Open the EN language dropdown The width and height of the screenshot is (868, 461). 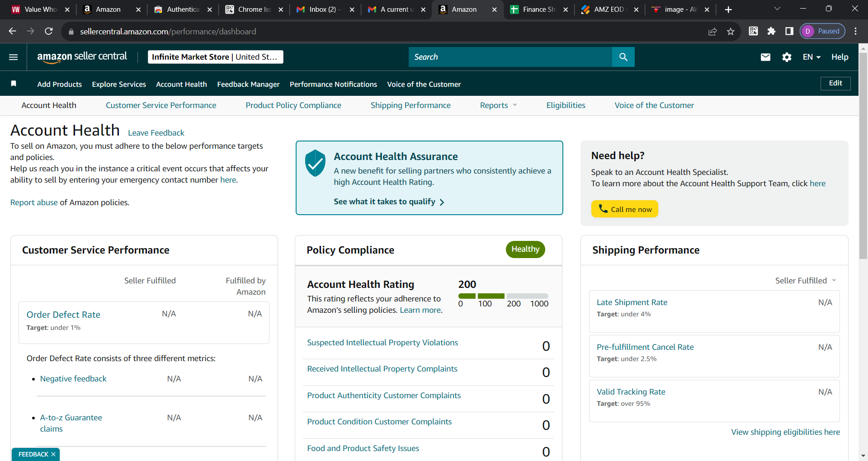coord(811,57)
